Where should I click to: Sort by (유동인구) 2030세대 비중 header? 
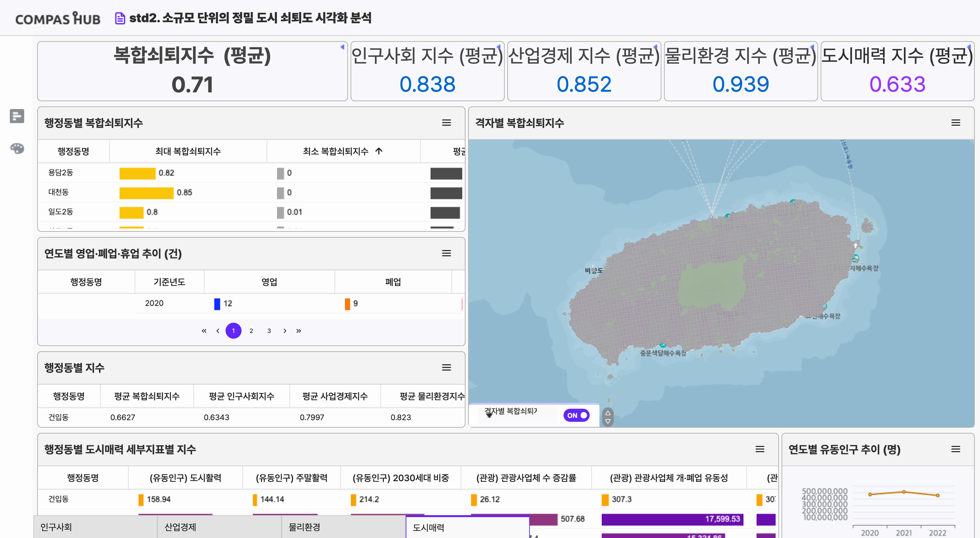click(x=400, y=478)
